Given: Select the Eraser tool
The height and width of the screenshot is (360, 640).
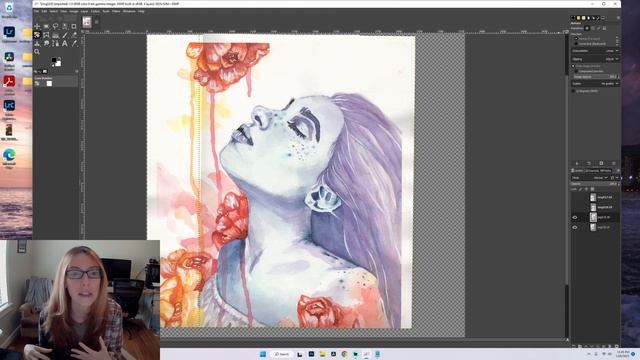Looking at the screenshot, I should [x=73, y=35].
